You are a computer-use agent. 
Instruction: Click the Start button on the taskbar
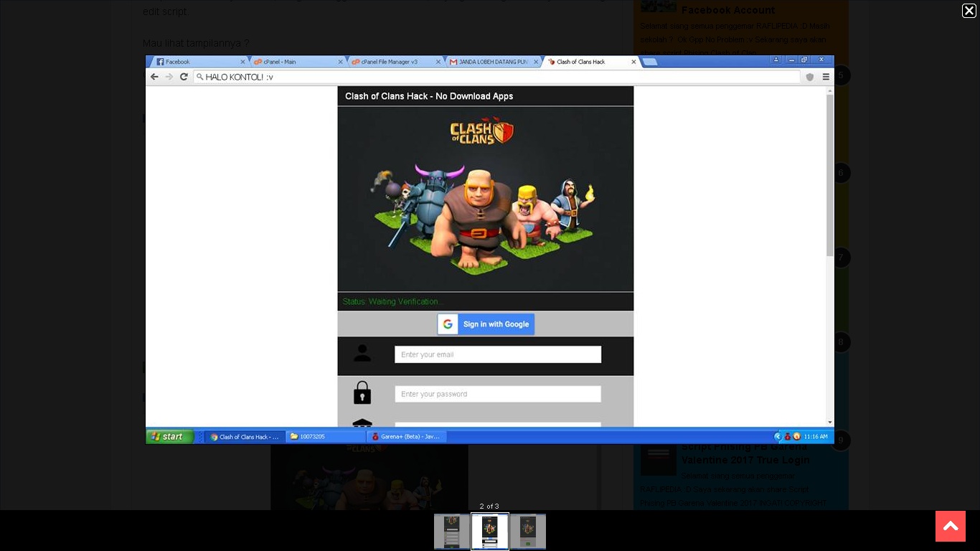click(168, 436)
